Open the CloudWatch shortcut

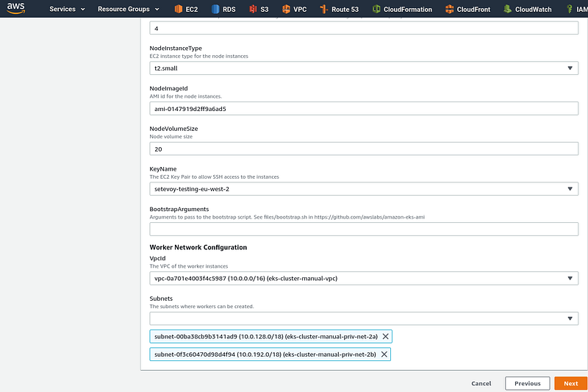(528, 9)
